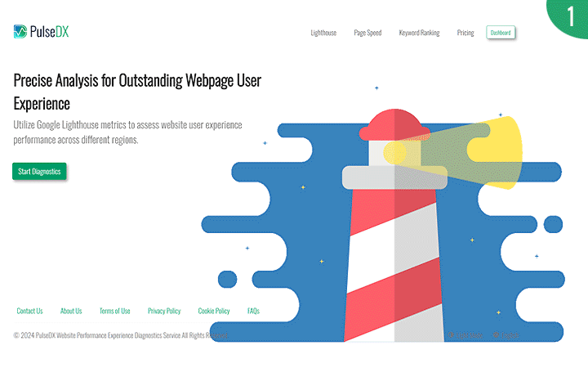Click the lighthouse illustration

click(383, 226)
